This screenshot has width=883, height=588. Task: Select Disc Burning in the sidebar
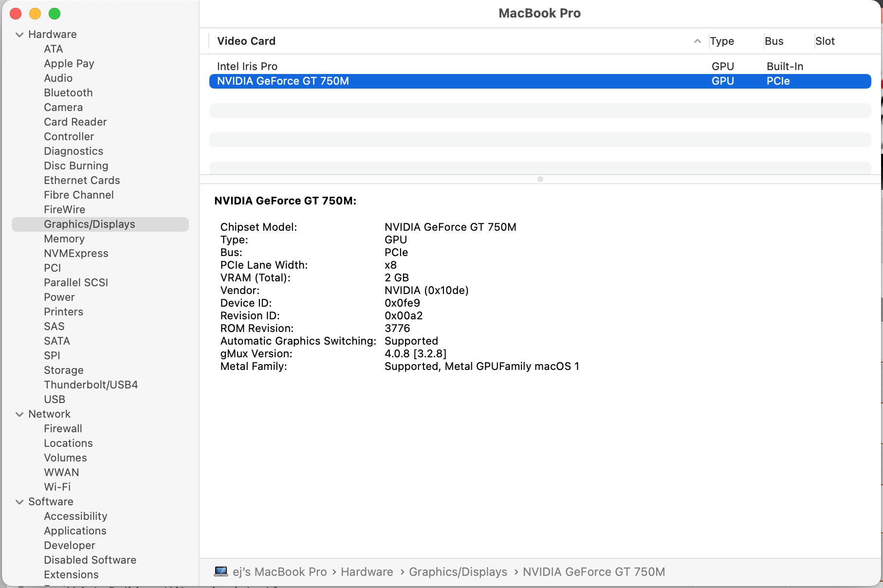tap(76, 166)
